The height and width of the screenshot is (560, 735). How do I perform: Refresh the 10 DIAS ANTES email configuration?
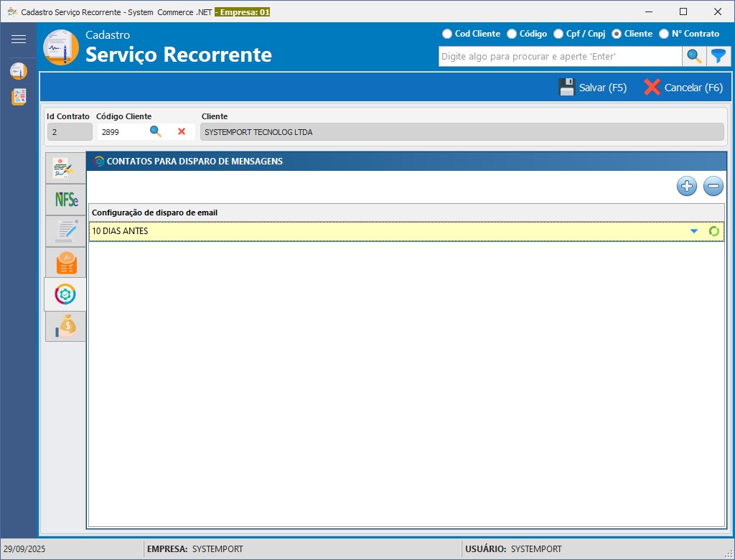(713, 230)
